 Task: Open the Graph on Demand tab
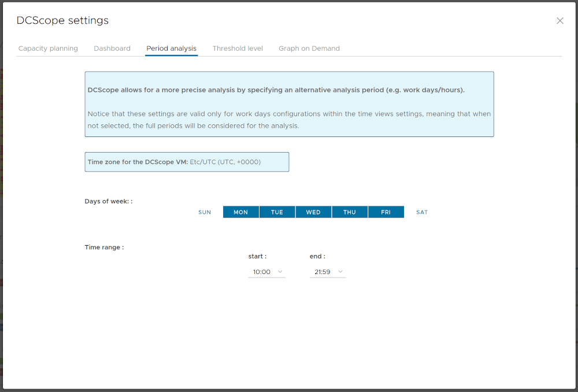(x=309, y=49)
